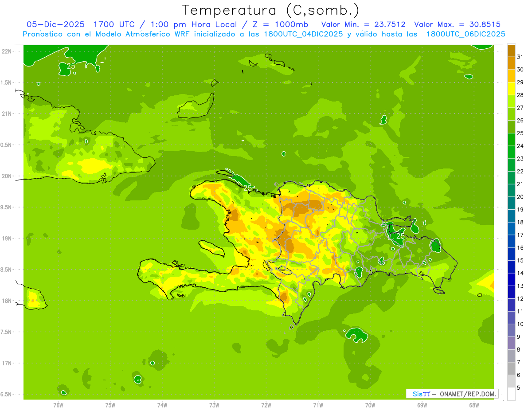Viewport: 532px width, 411px height.
Task: Click the '18N' latitude axis label
Action: click(7, 301)
